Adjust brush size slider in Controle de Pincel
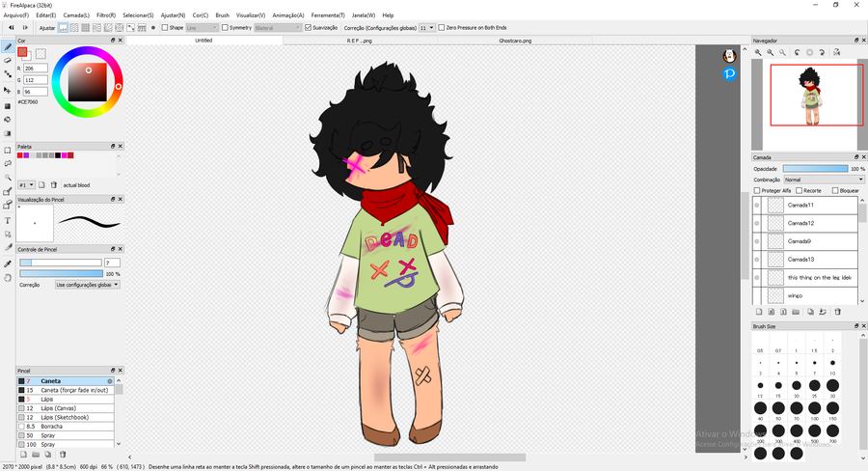Screen dimensions: 868x471 [61, 263]
